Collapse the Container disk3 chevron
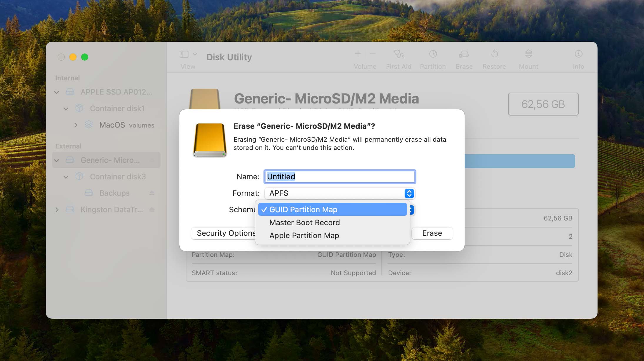This screenshot has height=361, width=644. 66,177
